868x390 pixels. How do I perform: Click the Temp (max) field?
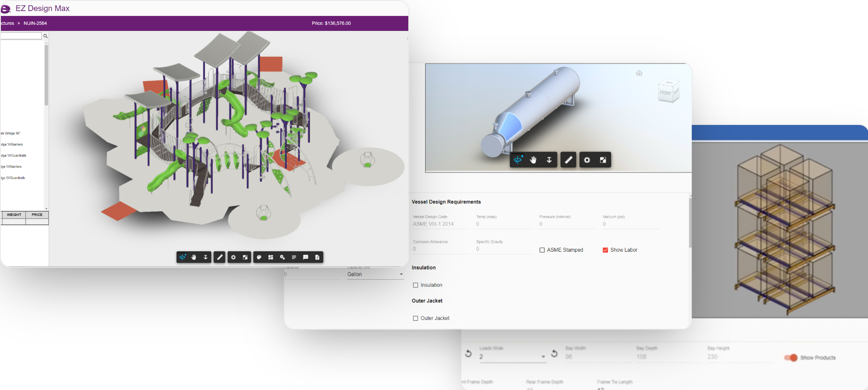[504, 224]
